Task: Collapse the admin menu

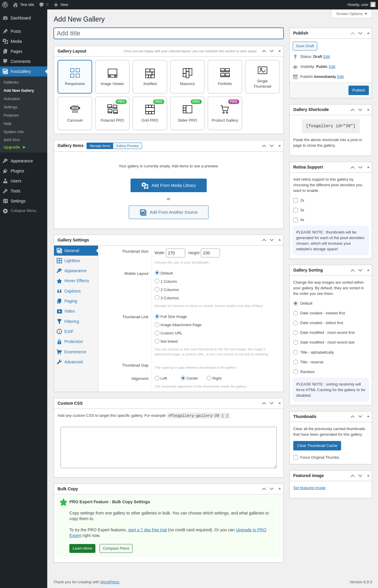Action: (x=24, y=211)
